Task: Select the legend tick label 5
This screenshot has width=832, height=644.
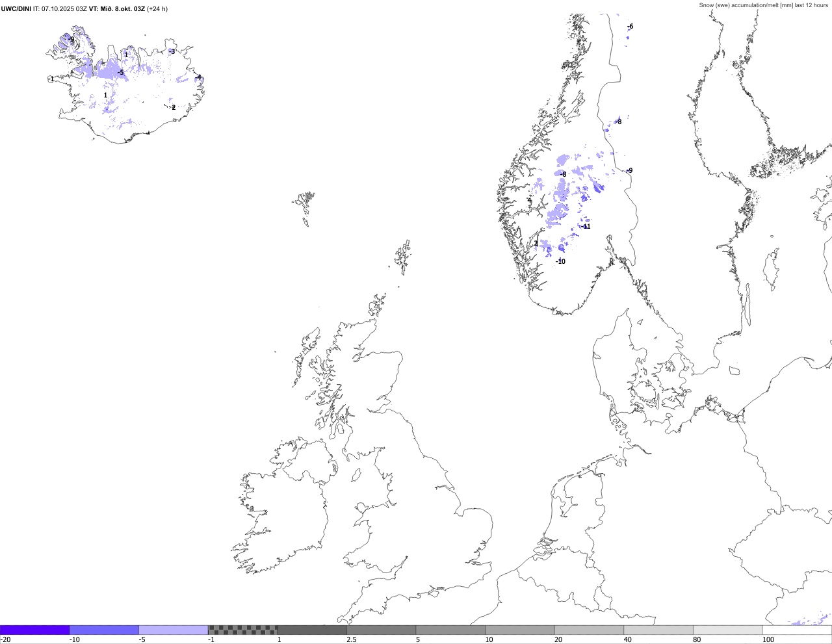Action: point(417,639)
